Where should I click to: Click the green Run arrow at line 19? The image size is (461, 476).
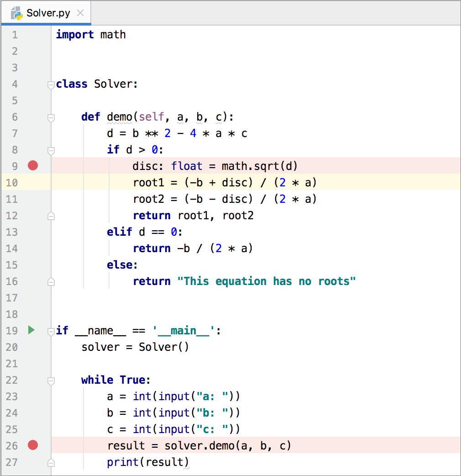pos(31,330)
